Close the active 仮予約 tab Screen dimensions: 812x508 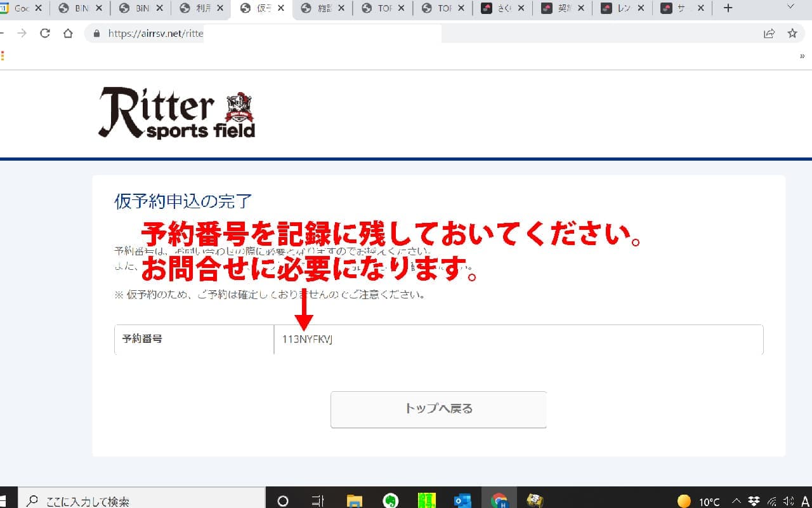tap(281, 8)
